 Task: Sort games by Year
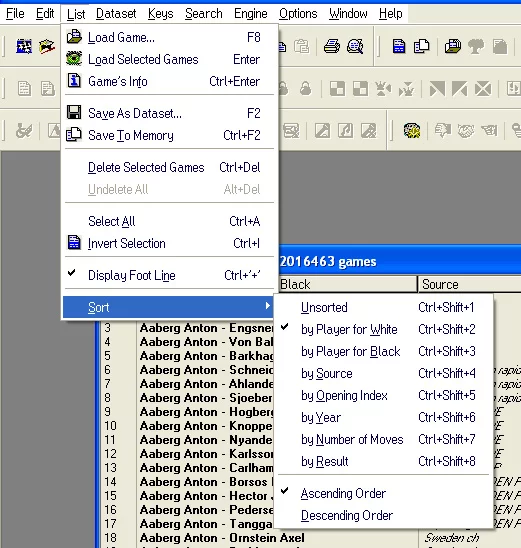click(x=383, y=417)
